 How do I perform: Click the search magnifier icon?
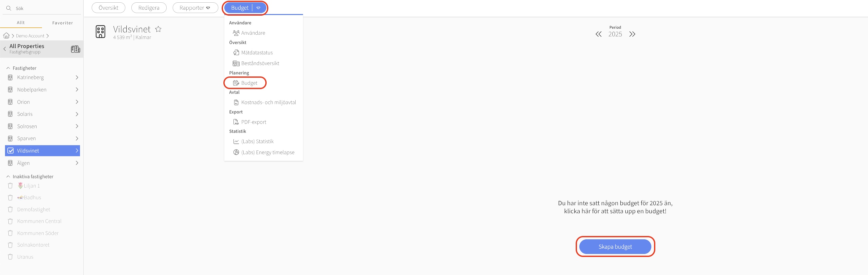click(9, 8)
